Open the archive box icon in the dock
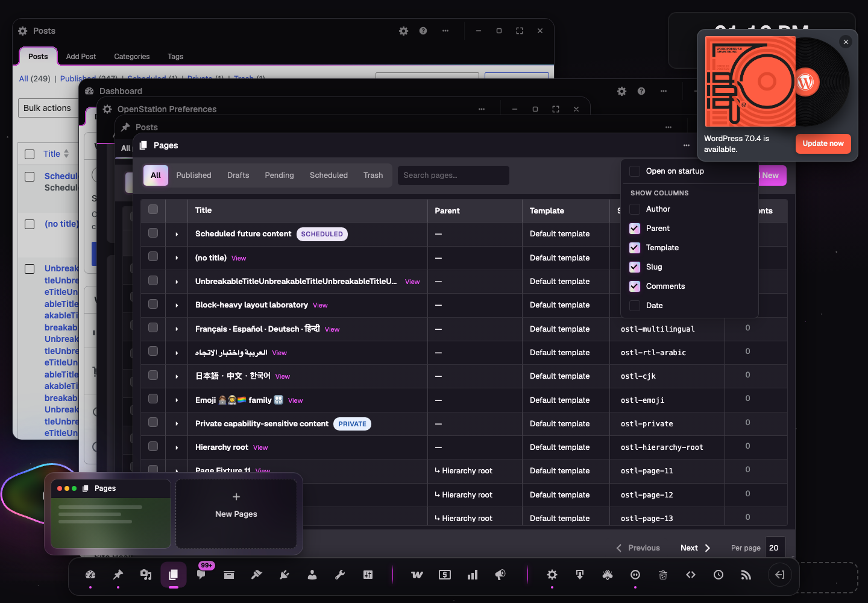This screenshot has width=868, height=603. pyautogui.click(x=229, y=575)
